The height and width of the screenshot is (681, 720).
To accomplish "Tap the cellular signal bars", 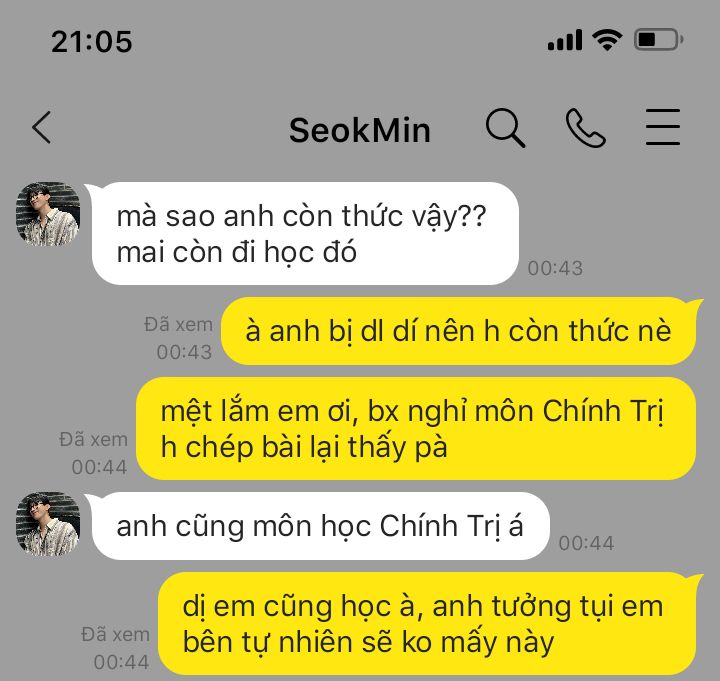I will click(565, 40).
